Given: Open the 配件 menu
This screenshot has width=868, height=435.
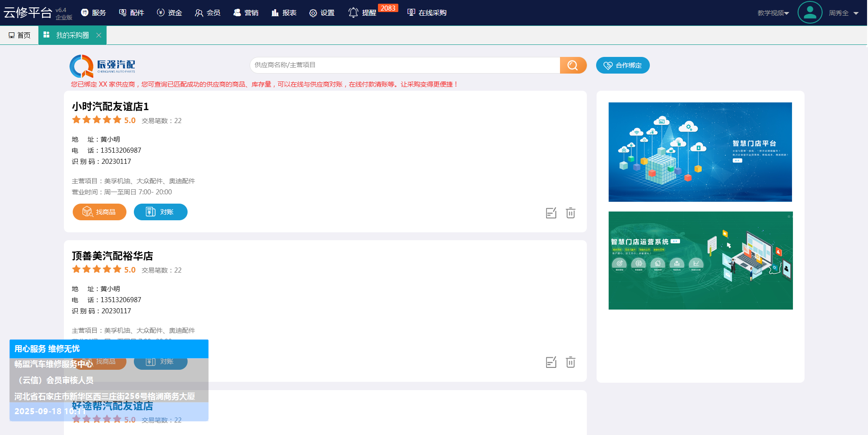Looking at the screenshot, I should (132, 13).
